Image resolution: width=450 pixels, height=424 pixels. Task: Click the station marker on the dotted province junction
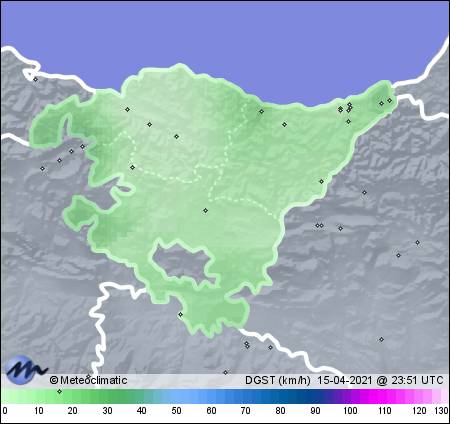[x=133, y=167]
